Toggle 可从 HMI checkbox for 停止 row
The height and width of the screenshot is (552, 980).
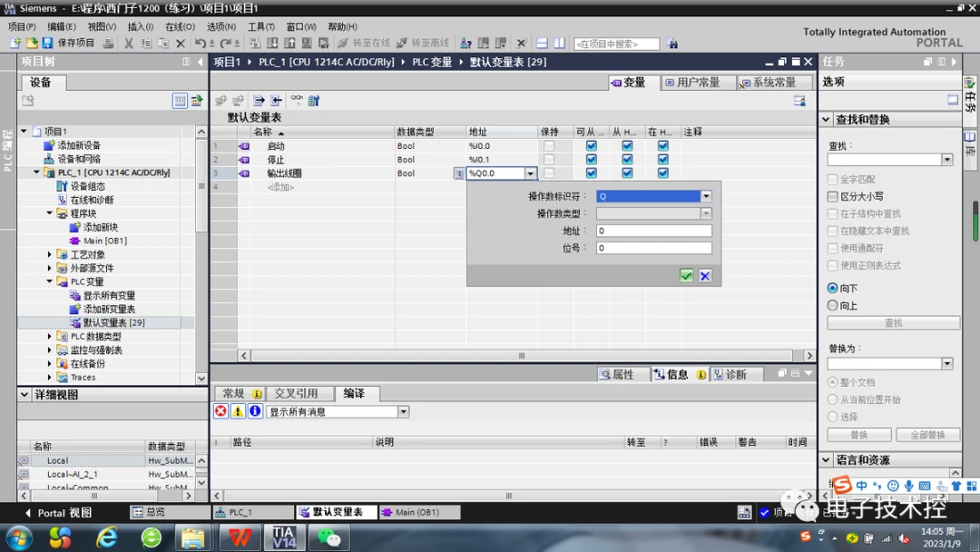[x=592, y=160]
